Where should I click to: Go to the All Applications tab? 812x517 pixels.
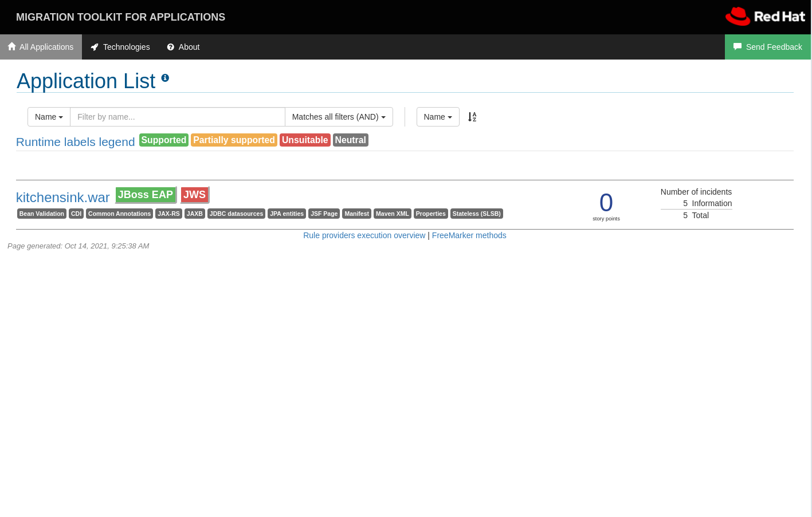pyautogui.click(x=41, y=47)
